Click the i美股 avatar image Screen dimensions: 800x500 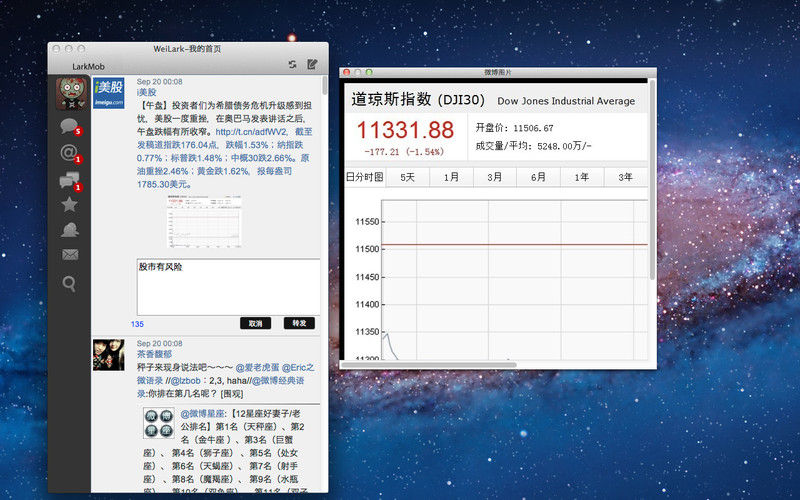[109, 93]
